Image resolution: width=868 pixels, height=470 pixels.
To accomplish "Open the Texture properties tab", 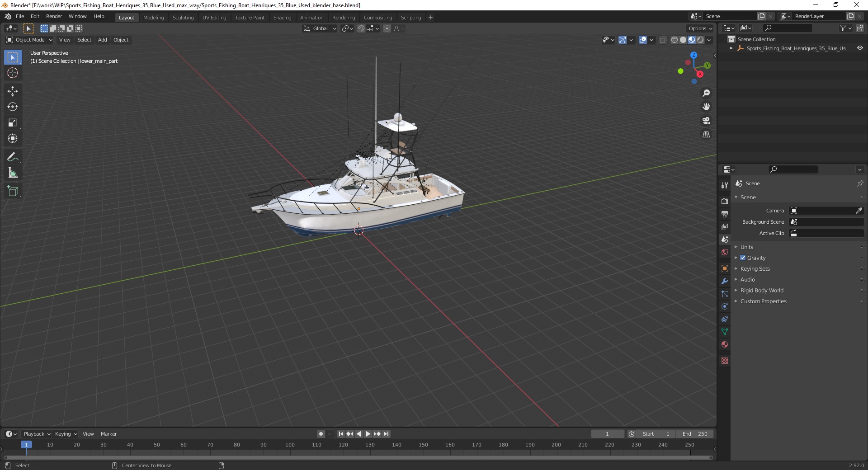I will (725, 361).
